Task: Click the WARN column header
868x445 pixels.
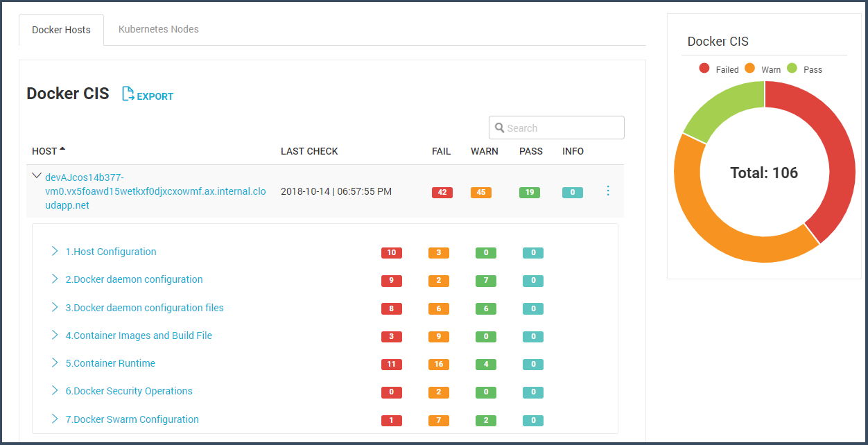Action: [x=485, y=151]
